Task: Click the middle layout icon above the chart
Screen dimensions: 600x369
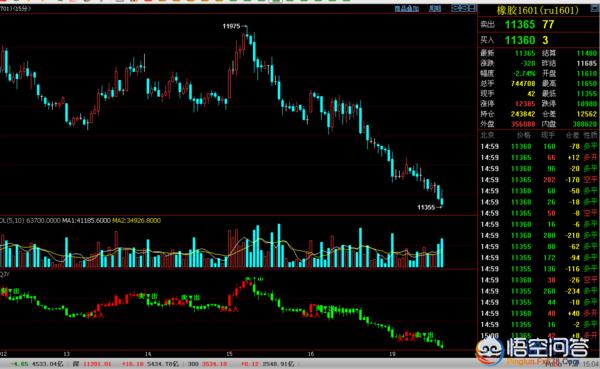Action: point(464,8)
